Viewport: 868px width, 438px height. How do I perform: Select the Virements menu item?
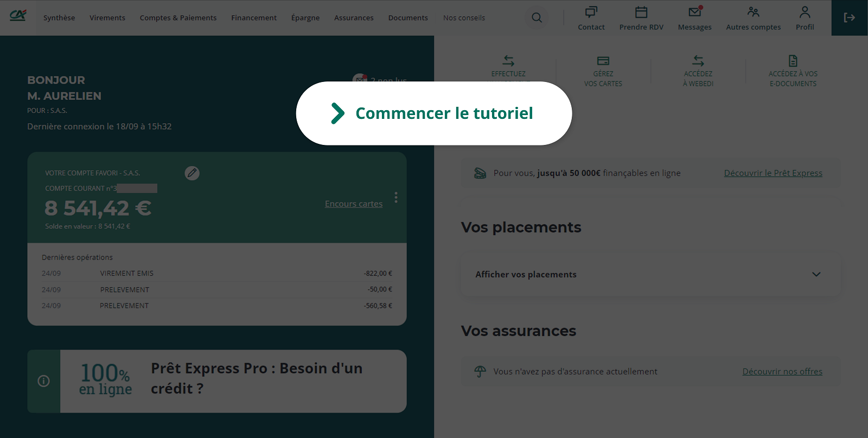coord(107,18)
